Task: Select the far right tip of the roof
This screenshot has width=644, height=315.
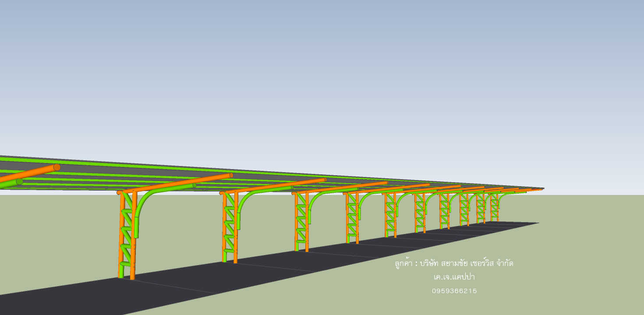Action: tap(542, 189)
